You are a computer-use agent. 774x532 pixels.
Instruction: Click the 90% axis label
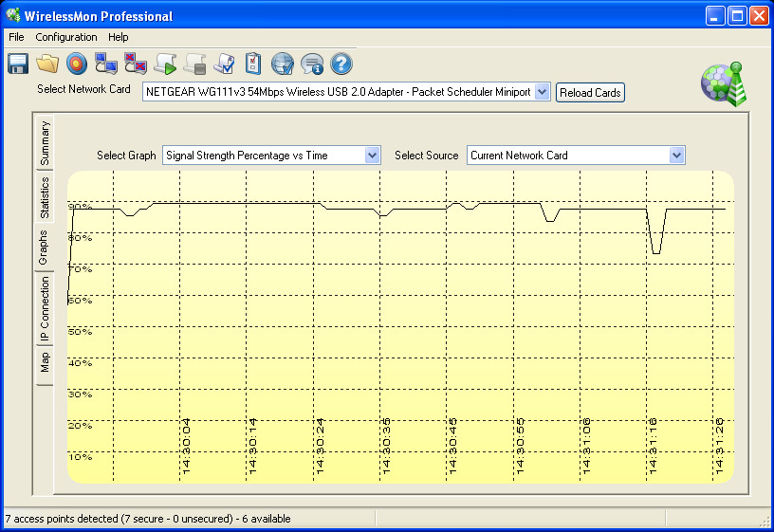[x=80, y=207]
